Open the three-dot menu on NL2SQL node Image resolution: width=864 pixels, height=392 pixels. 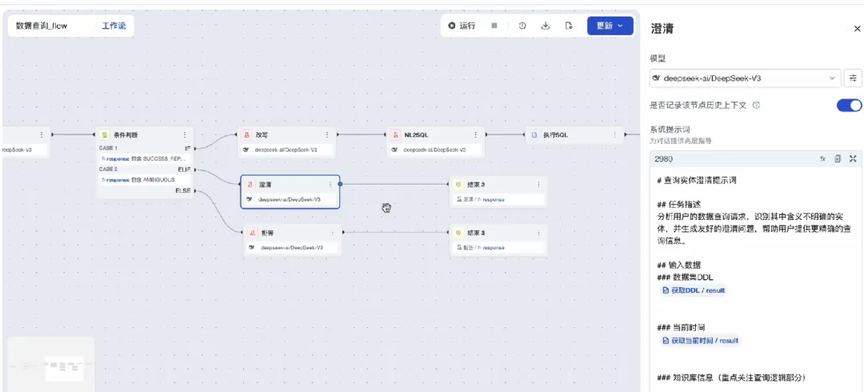pos(476,135)
